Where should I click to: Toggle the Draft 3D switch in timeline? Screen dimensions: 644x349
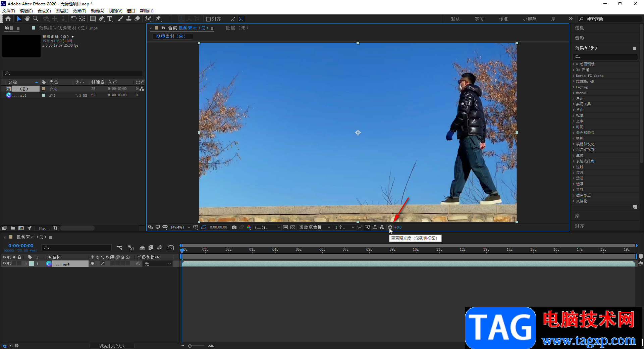[x=131, y=248]
